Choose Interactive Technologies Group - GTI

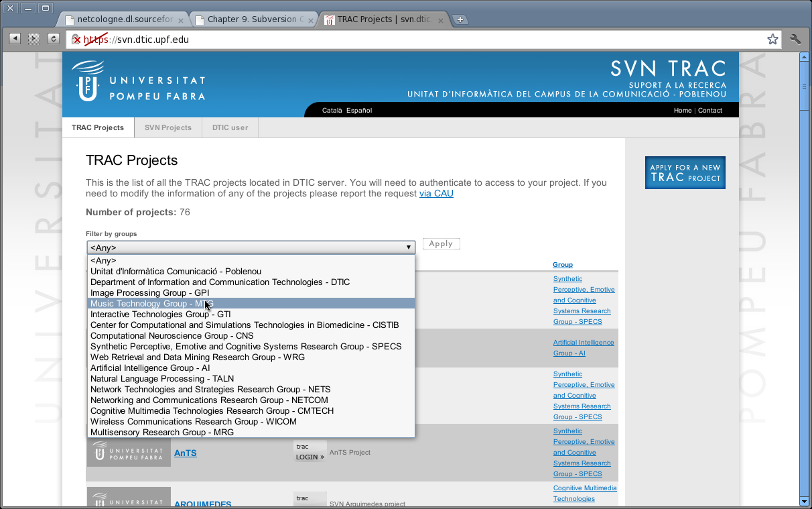tap(251, 315)
